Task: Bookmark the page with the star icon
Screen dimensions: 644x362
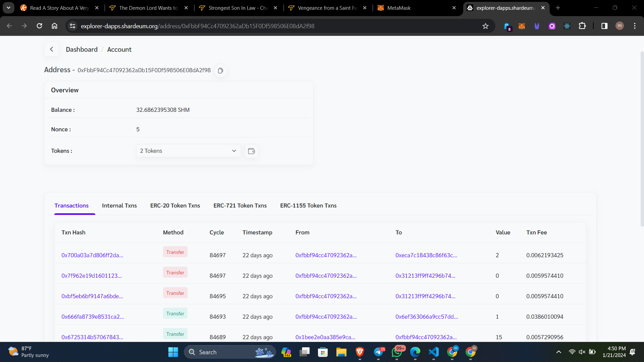Action: [485, 26]
